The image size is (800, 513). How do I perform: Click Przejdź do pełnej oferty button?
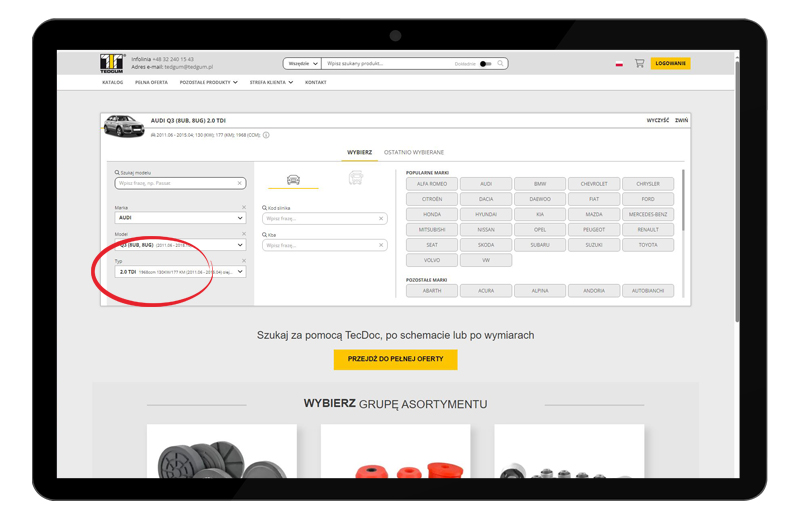pyautogui.click(x=395, y=359)
